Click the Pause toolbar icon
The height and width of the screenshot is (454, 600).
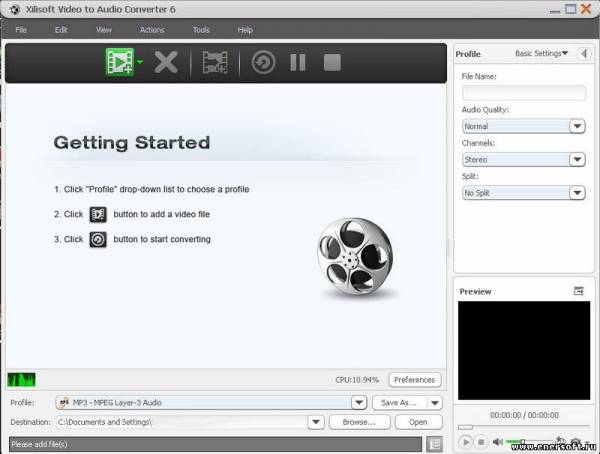(x=298, y=62)
